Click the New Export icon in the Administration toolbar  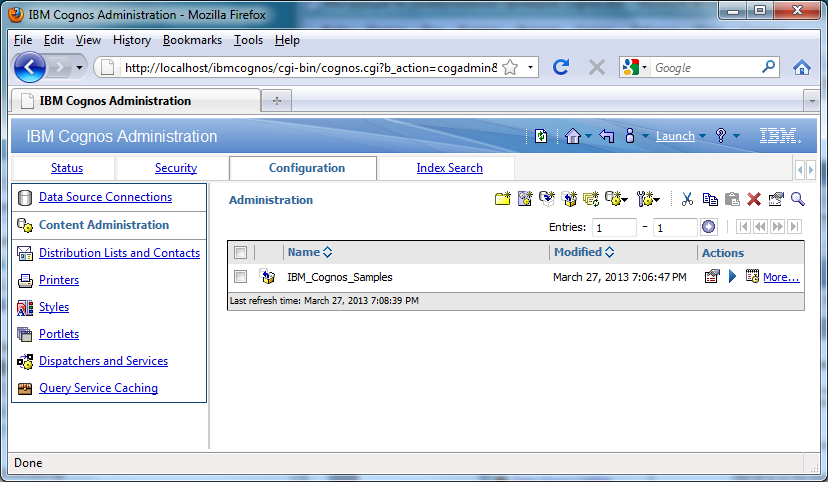(547, 199)
